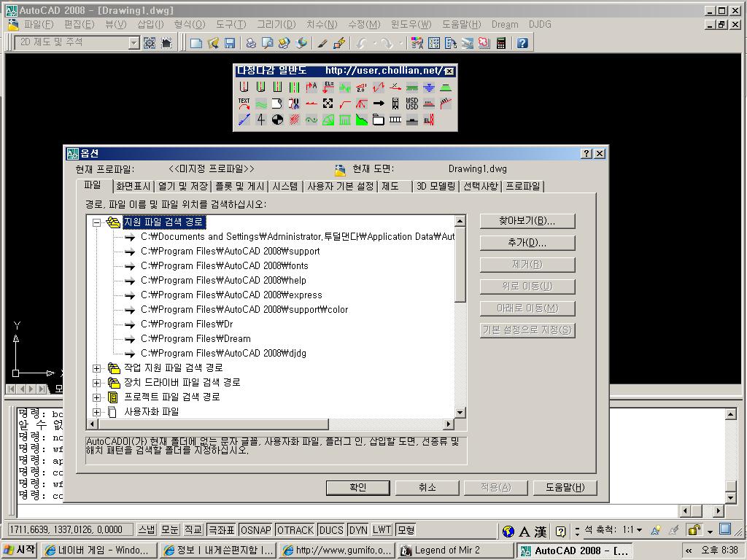Click the workspace settings gear icon
This screenshot has width=747, height=560.
tap(150, 43)
